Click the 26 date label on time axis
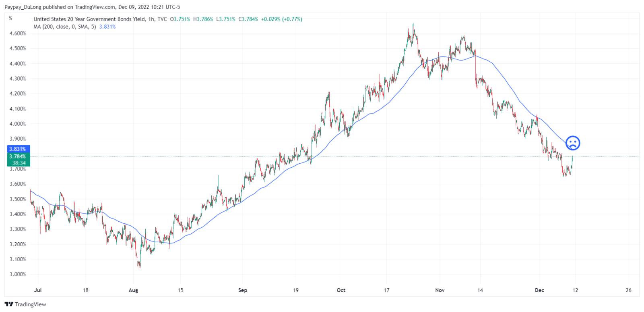644x312 pixels. pyautogui.click(x=629, y=290)
